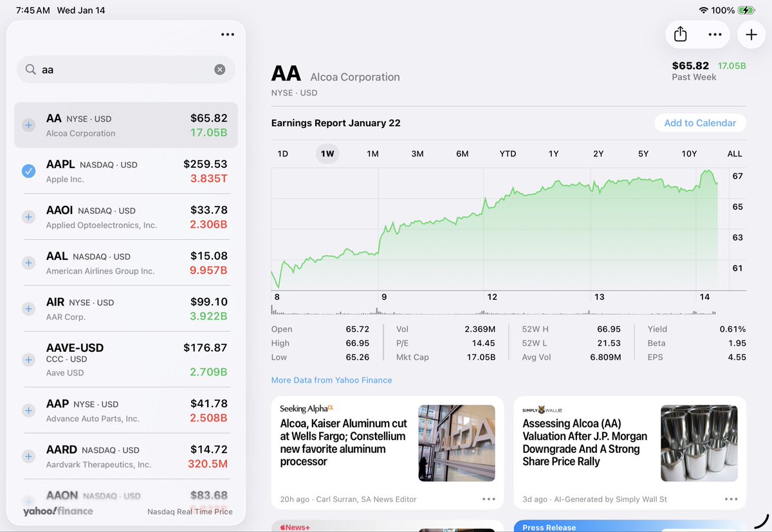This screenshot has height=532, width=772.
Task: Select the 1M chart range
Action: pyautogui.click(x=372, y=154)
